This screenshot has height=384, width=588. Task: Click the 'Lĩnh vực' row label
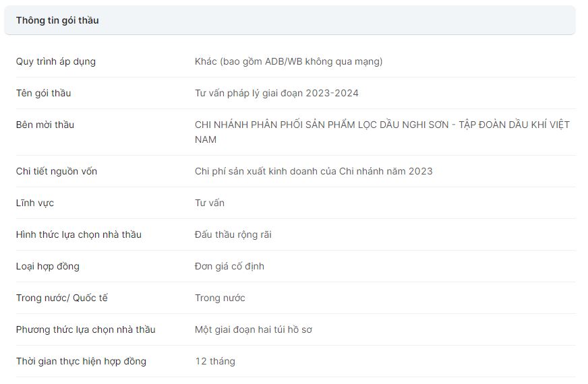point(35,203)
